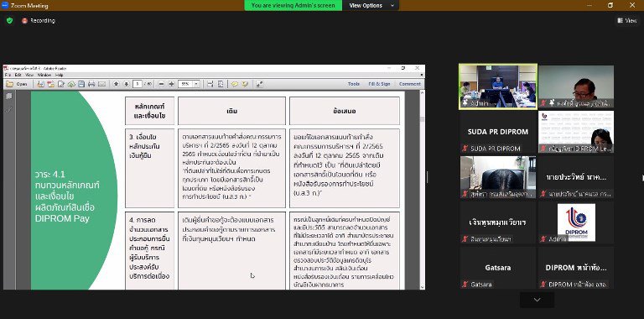644x319 pixels.
Task: Go to previous page with up arrow
Action: (x=117, y=84)
